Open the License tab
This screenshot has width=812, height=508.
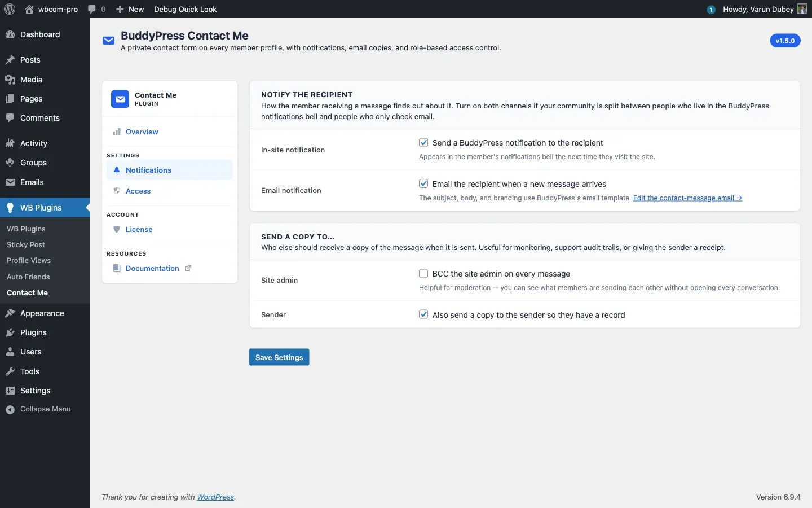[169, 229]
